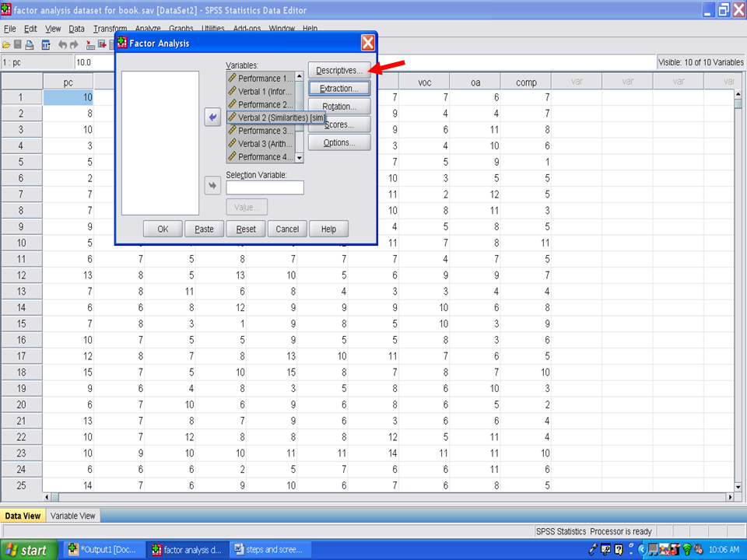747x560 pixels.
Task: Click the Redo arrow in the toolbar
Action: coord(75,44)
